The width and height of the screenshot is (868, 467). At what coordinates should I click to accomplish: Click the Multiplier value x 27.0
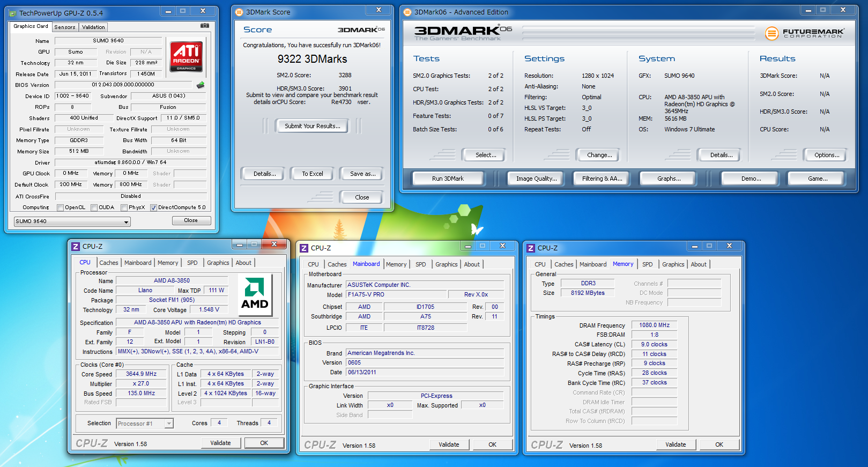point(141,384)
